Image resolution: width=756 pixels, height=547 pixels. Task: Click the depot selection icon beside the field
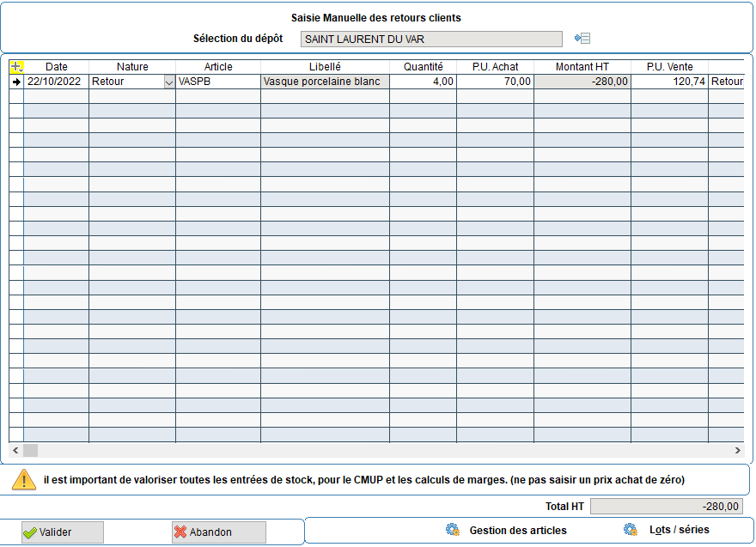pos(582,39)
